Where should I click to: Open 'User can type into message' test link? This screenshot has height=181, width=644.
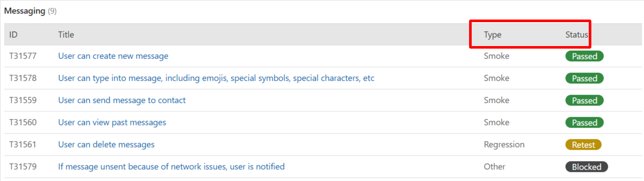click(216, 78)
